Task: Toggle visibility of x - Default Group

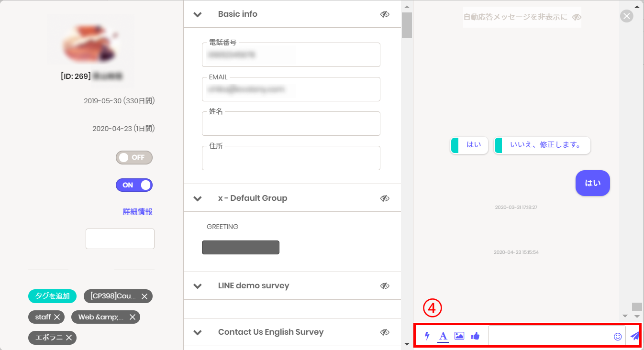Action: pos(385,198)
